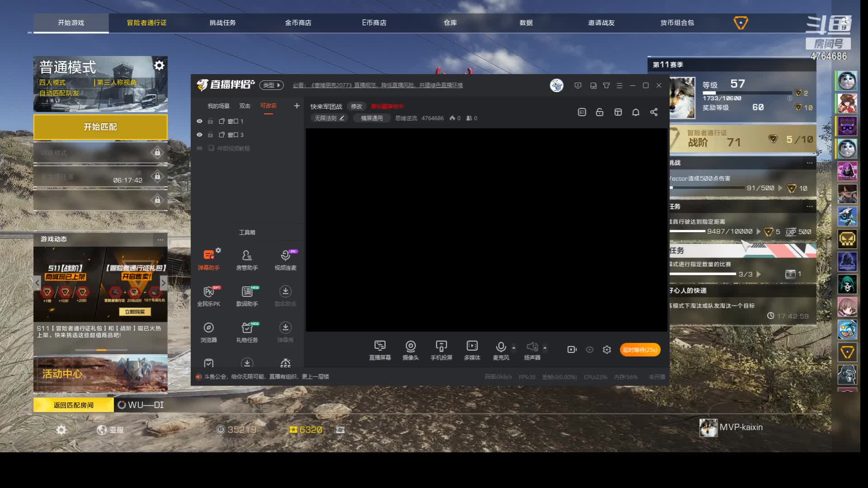Open hamburger menu in companion title bar
868x488 pixels.
(x=619, y=85)
